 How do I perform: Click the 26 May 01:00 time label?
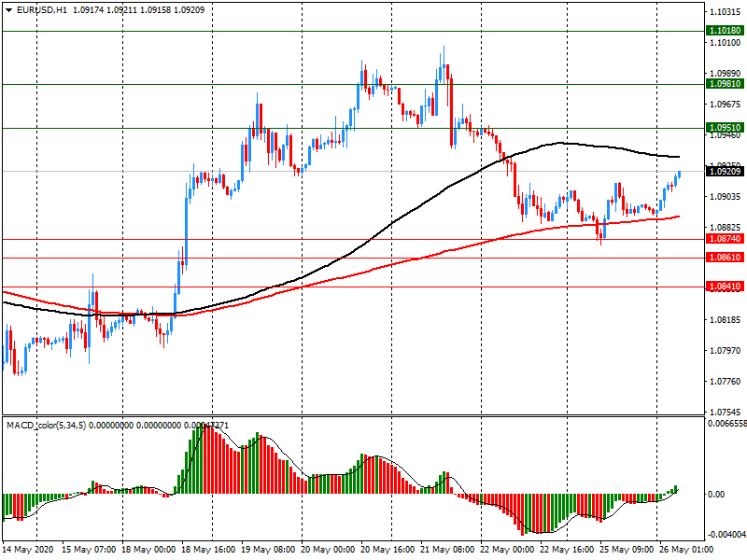686,550
